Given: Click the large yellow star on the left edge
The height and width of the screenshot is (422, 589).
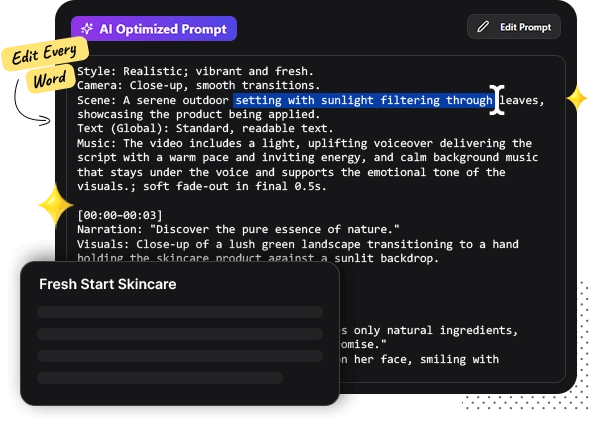Looking at the screenshot, I should (x=56, y=205).
